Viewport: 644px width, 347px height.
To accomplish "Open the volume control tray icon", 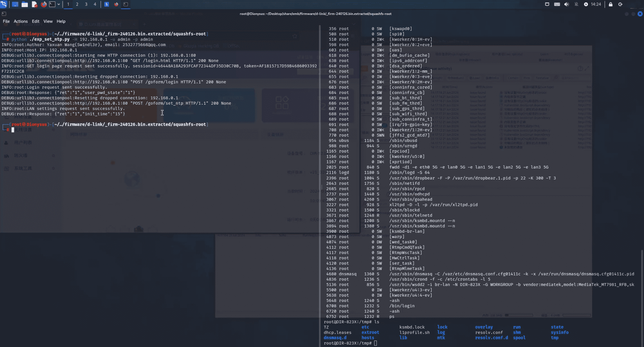I will (x=566, y=4).
